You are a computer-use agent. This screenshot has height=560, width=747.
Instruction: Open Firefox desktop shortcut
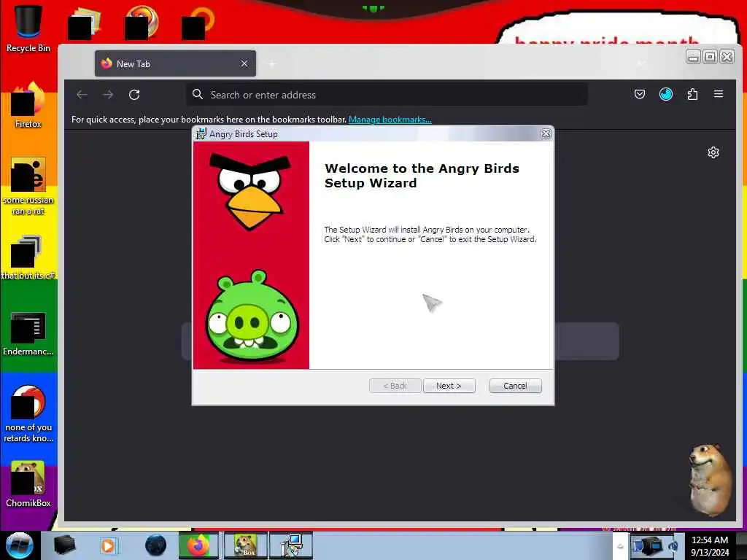click(28, 105)
